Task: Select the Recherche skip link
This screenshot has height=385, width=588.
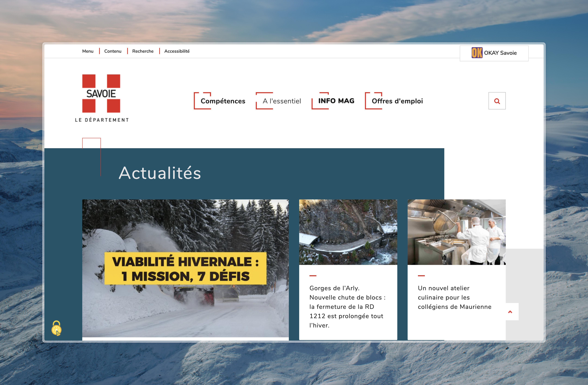Action: point(143,51)
